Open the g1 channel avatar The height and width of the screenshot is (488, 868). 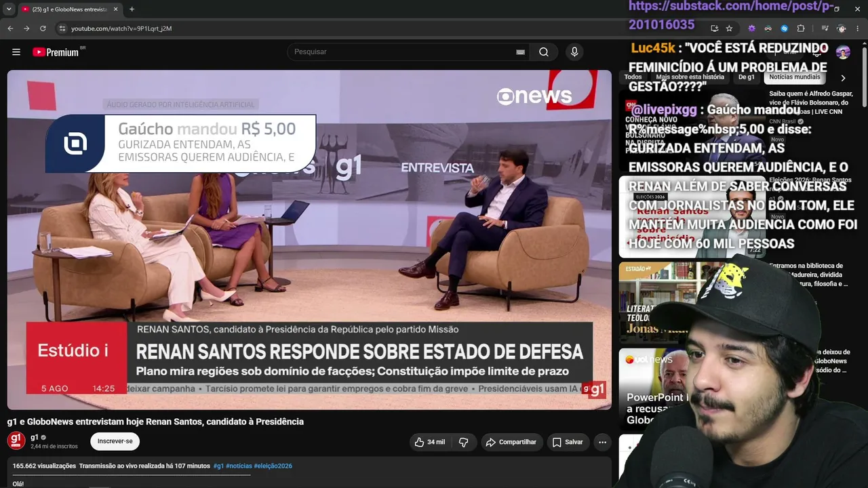[x=16, y=441]
